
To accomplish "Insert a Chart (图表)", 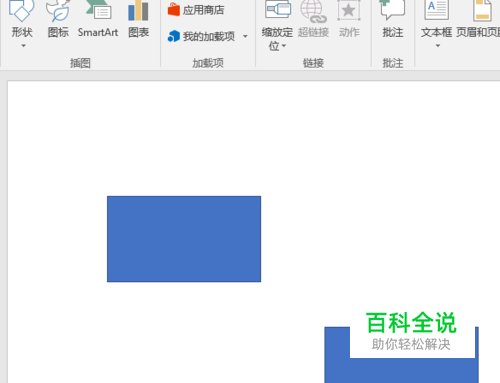I will 138,20.
